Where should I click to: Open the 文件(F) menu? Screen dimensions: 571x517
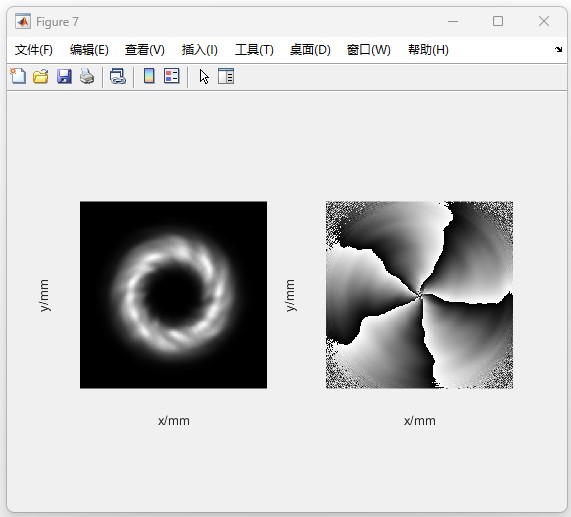coord(34,50)
